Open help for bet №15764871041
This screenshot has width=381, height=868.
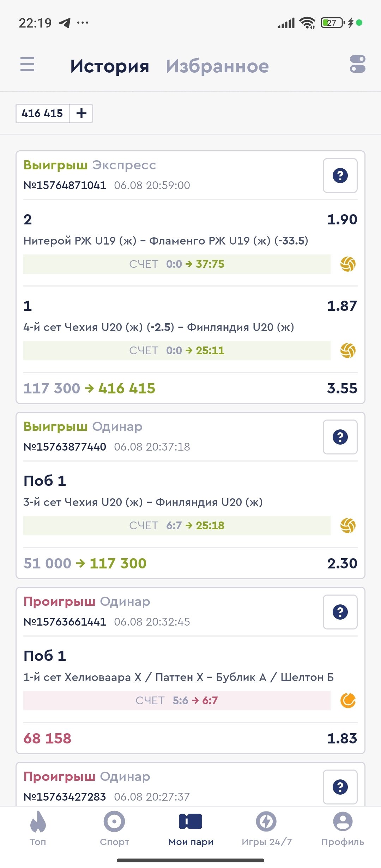click(340, 176)
